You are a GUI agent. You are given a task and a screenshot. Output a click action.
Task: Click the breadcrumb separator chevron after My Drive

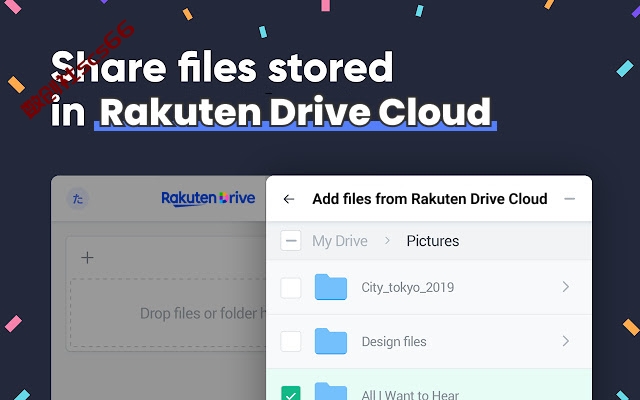[x=387, y=241]
